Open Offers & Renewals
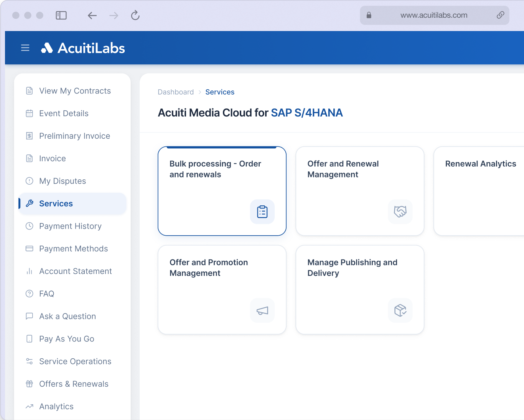 pyautogui.click(x=73, y=384)
